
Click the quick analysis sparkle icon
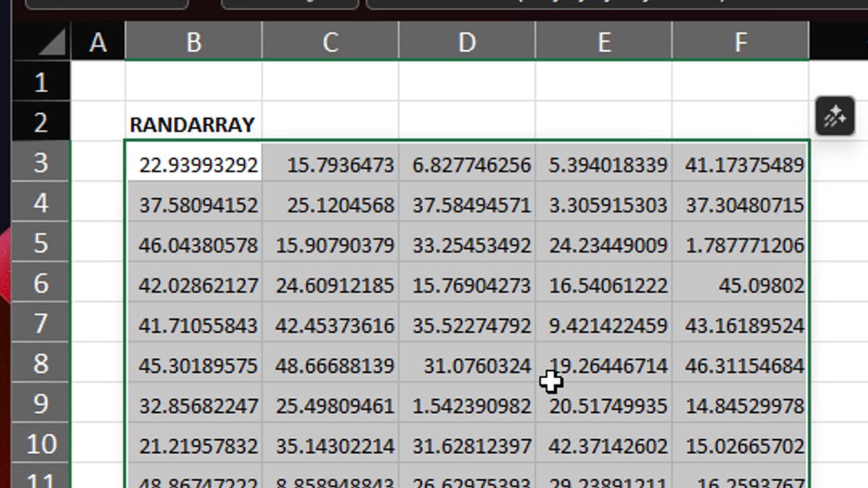pos(835,117)
